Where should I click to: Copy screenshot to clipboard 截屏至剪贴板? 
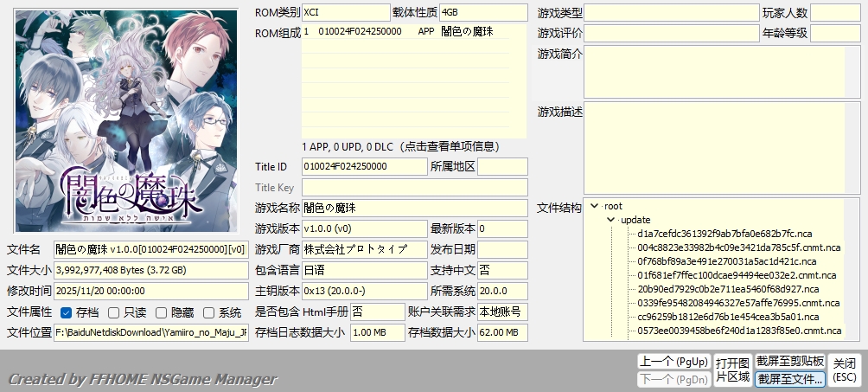point(790,362)
